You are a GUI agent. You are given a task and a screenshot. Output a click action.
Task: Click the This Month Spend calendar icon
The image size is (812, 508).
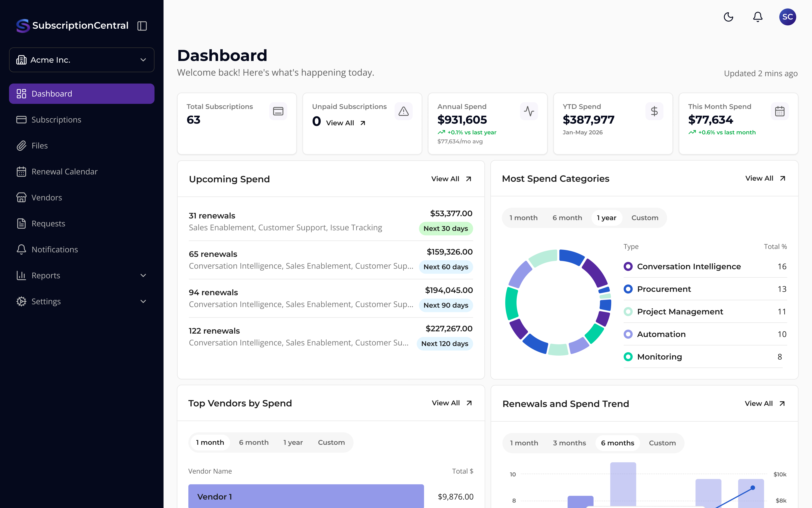(780, 111)
